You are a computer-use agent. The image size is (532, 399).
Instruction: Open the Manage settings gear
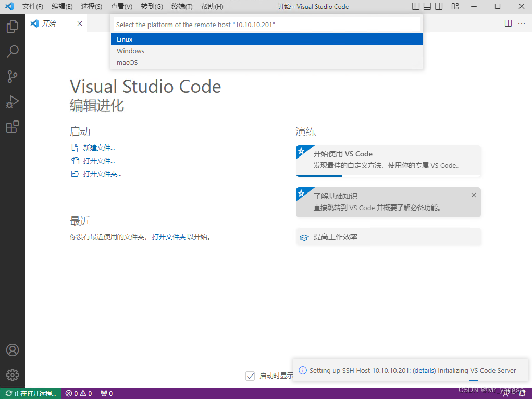[x=12, y=375]
